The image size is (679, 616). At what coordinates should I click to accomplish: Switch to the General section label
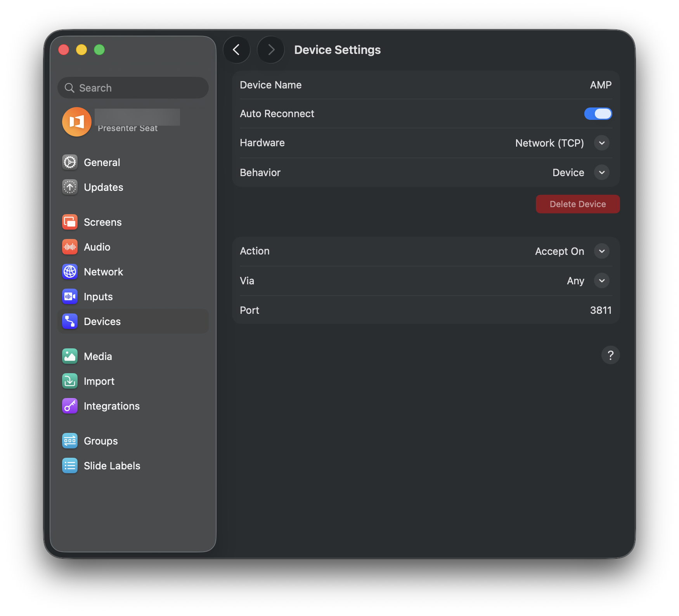point(102,163)
